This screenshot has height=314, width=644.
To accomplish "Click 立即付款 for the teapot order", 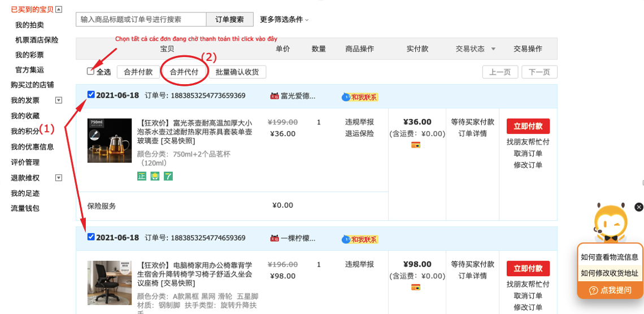I will (528, 126).
